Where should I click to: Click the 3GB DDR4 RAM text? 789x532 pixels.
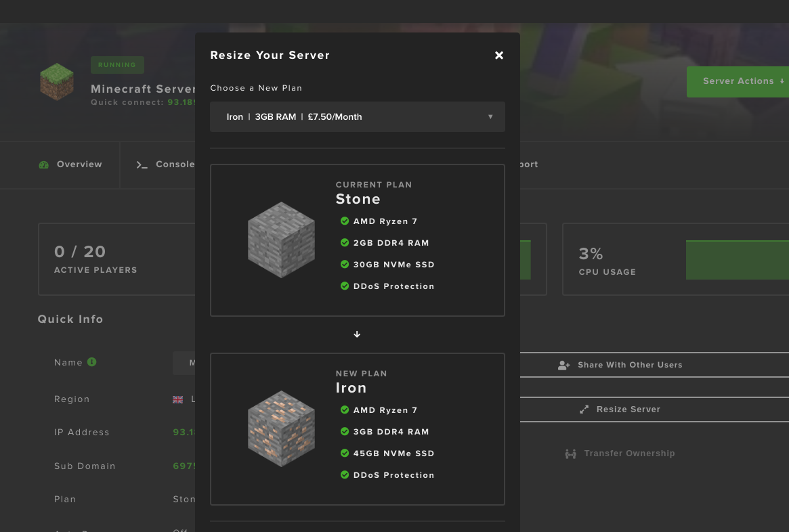pos(391,432)
